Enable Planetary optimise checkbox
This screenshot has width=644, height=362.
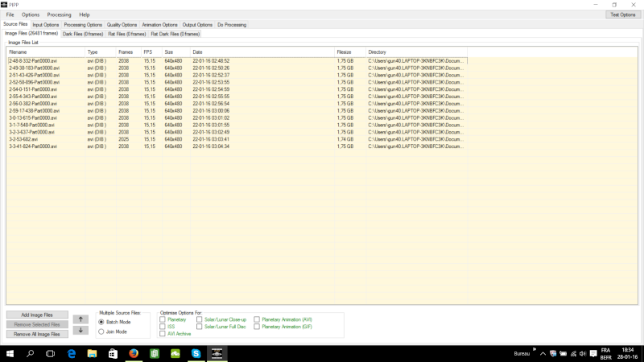coord(163,319)
